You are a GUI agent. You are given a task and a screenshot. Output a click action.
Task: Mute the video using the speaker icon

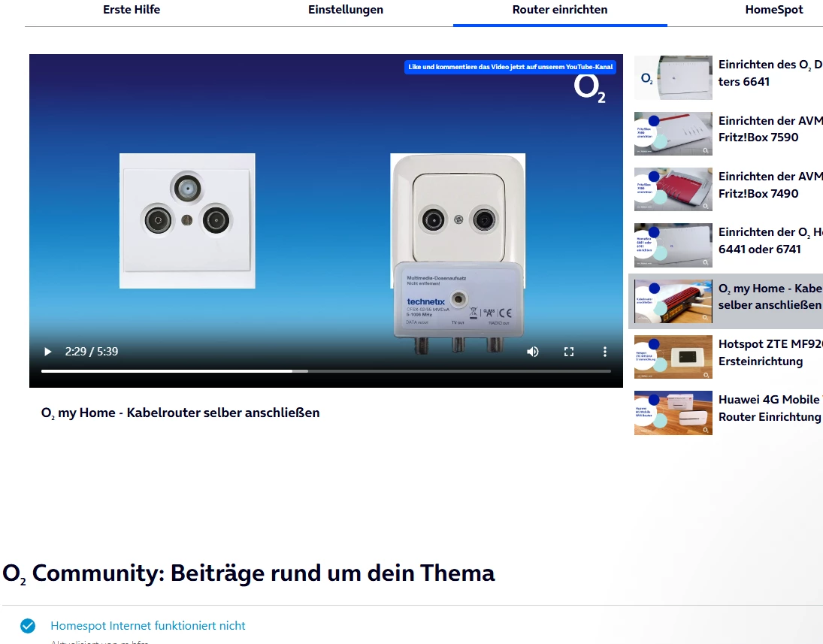(532, 352)
